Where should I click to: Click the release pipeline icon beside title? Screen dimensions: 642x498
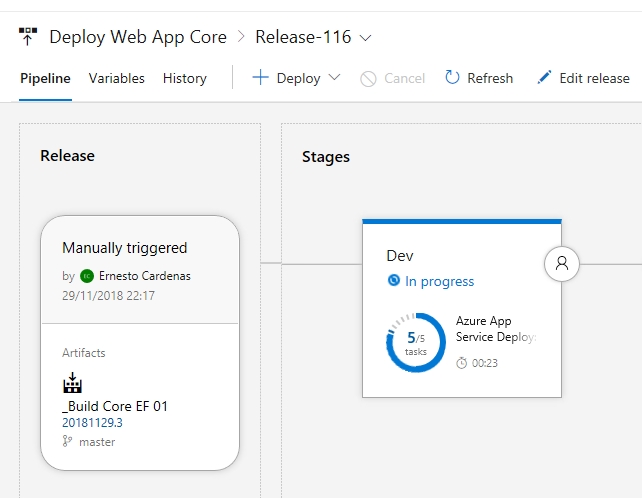(28, 36)
